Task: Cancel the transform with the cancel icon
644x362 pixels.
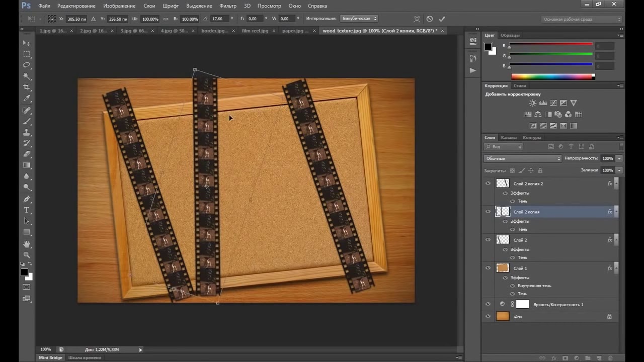Action: point(429,19)
